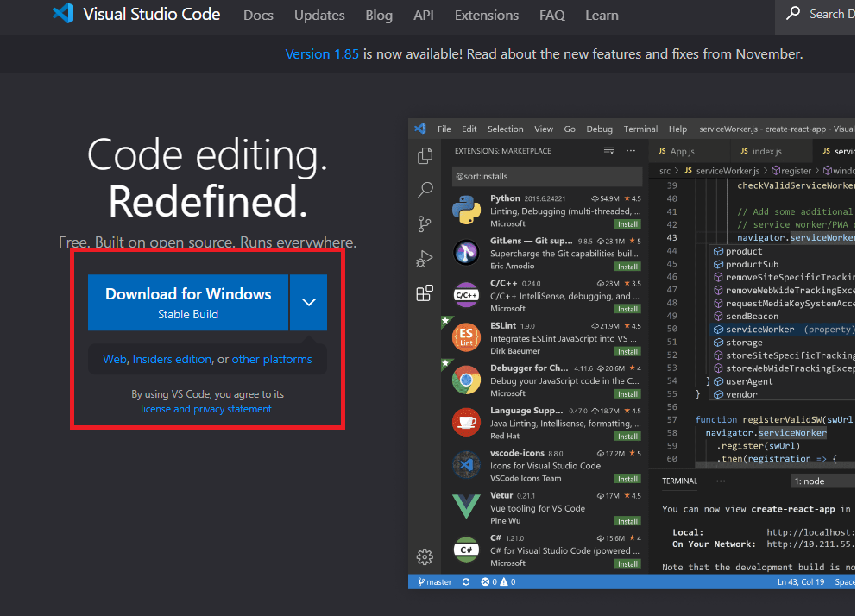Open Run and Debug icon in activity bar
Image resolution: width=857 pixels, height=616 pixels.
424,258
